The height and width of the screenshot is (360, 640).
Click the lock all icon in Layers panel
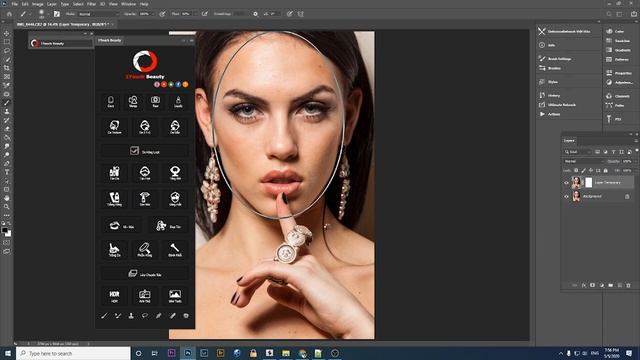[x=606, y=170]
